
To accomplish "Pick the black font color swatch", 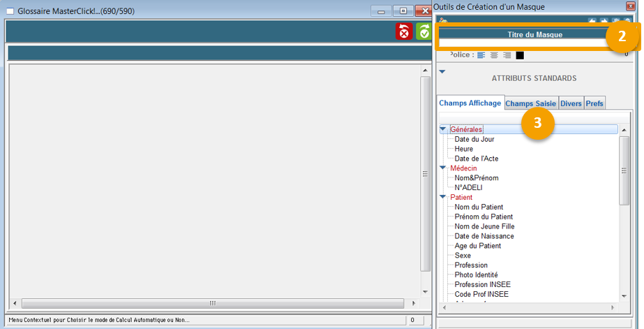I will 520,55.
